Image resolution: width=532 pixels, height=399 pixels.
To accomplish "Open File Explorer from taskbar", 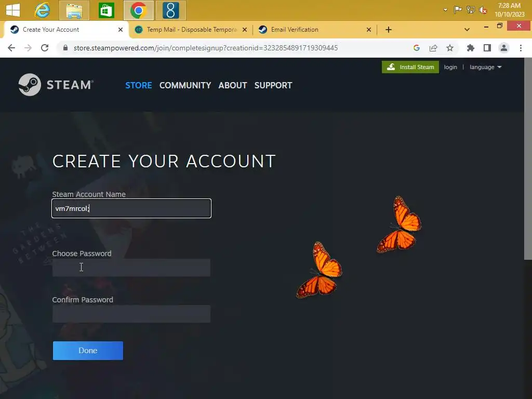I will [x=74, y=10].
